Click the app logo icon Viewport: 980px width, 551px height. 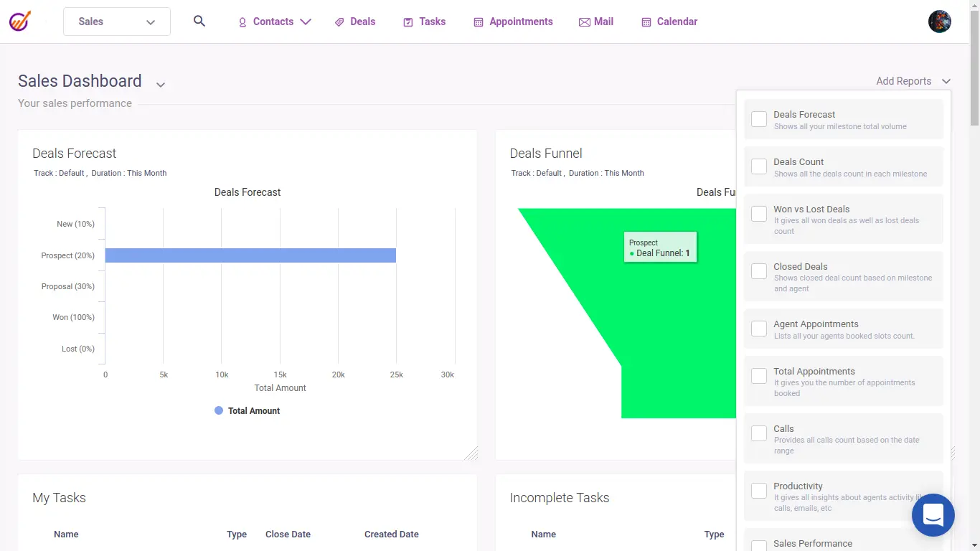19,21
